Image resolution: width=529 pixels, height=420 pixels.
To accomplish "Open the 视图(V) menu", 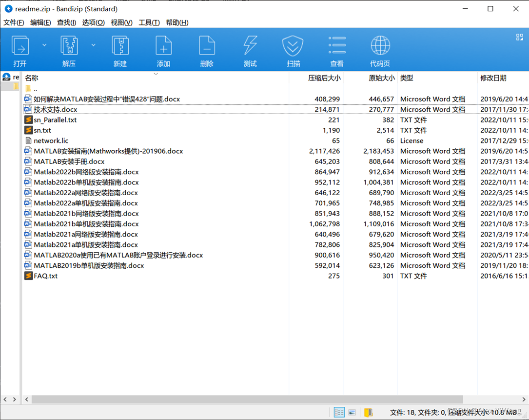I will click(x=121, y=22).
